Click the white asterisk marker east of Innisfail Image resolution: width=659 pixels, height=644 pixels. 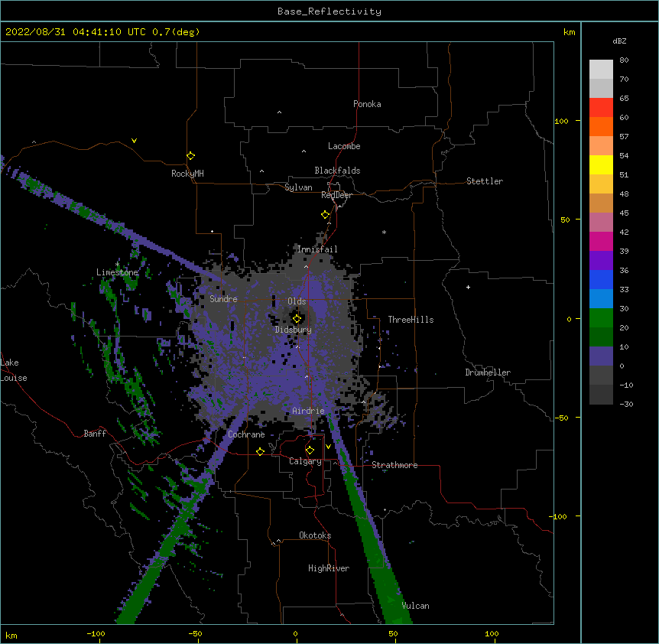tap(384, 232)
